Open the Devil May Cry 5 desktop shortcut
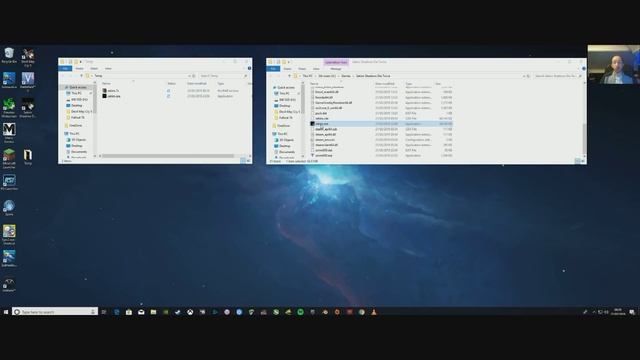 (28, 57)
